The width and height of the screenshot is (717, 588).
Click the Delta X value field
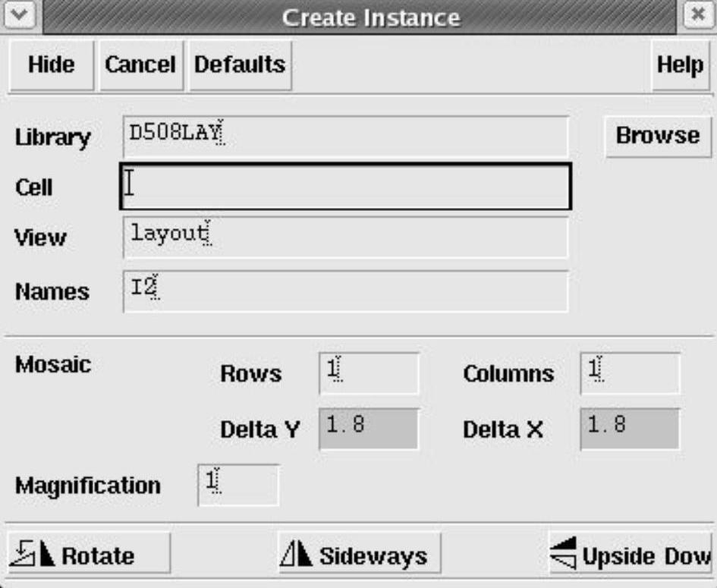(x=630, y=429)
